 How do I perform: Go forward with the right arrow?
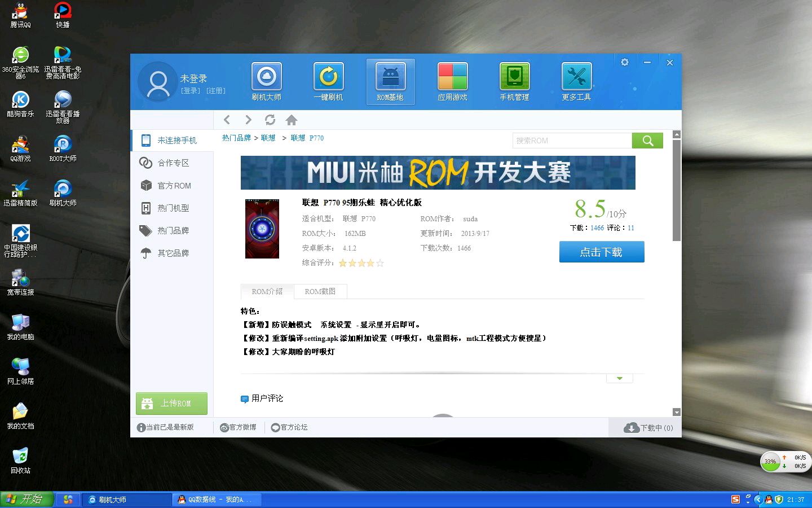coord(248,120)
